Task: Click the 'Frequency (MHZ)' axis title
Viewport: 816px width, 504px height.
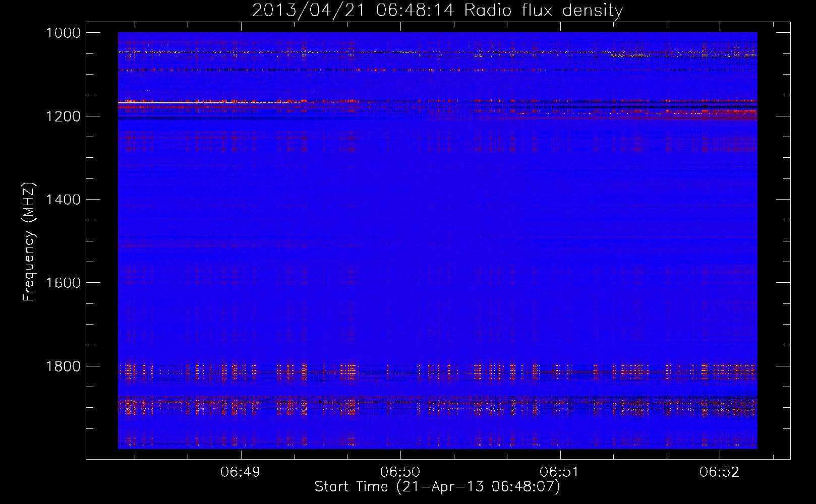Action: [x=29, y=242]
